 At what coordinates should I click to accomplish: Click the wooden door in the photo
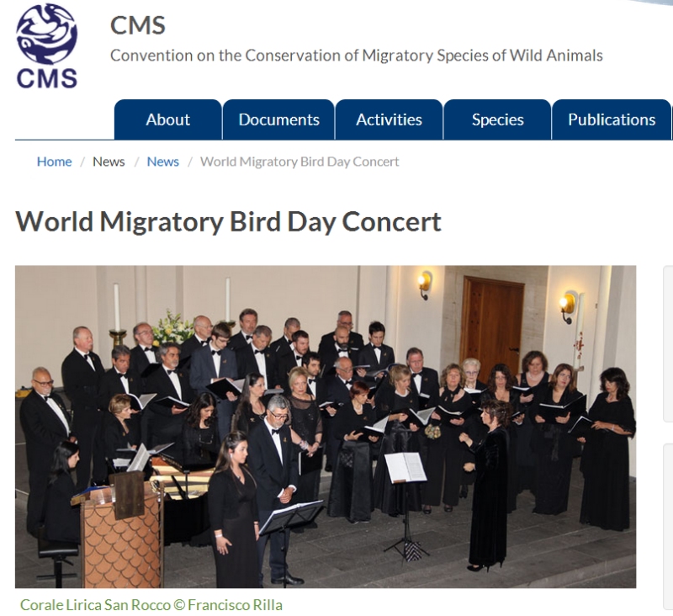(492, 324)
